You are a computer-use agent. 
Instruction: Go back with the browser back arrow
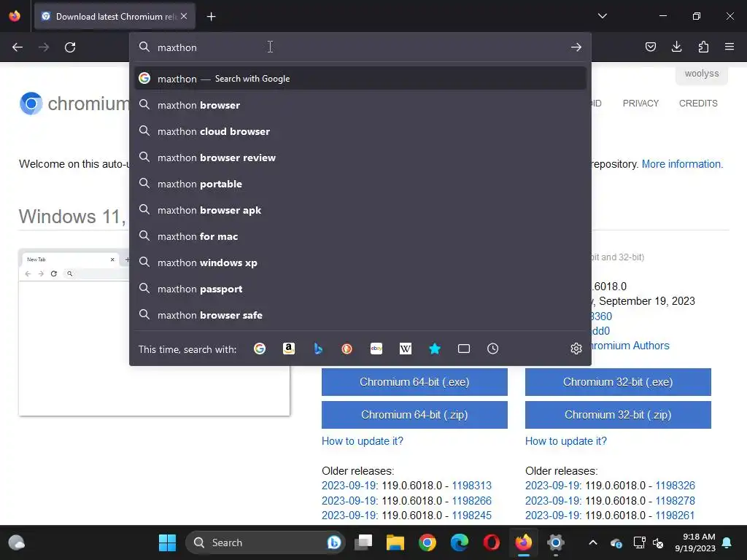pos(18,47)
